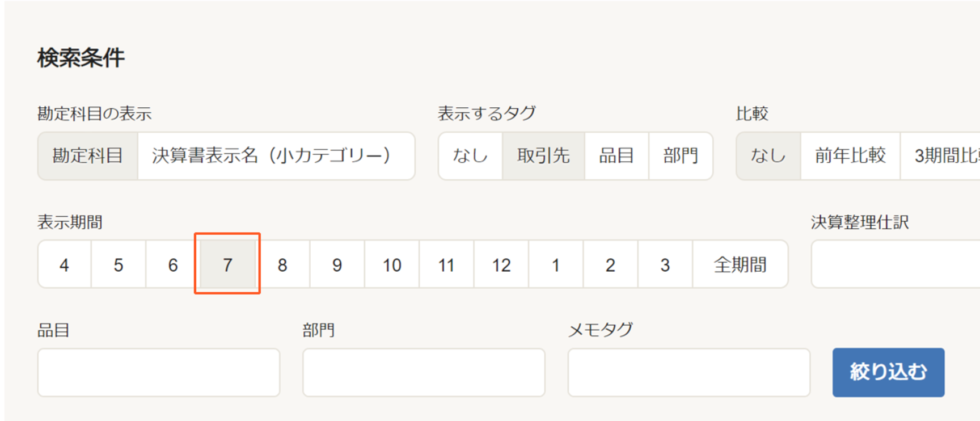This screenshot has height=421, width=980.
Task: Select 品目 as displayed tag
Action: click(616, 156)
